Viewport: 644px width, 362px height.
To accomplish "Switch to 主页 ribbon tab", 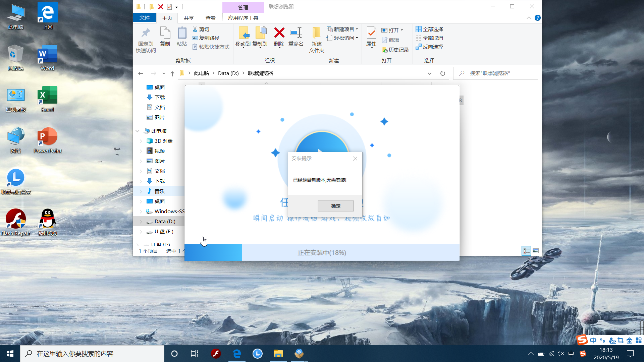I will click(167, 18).
